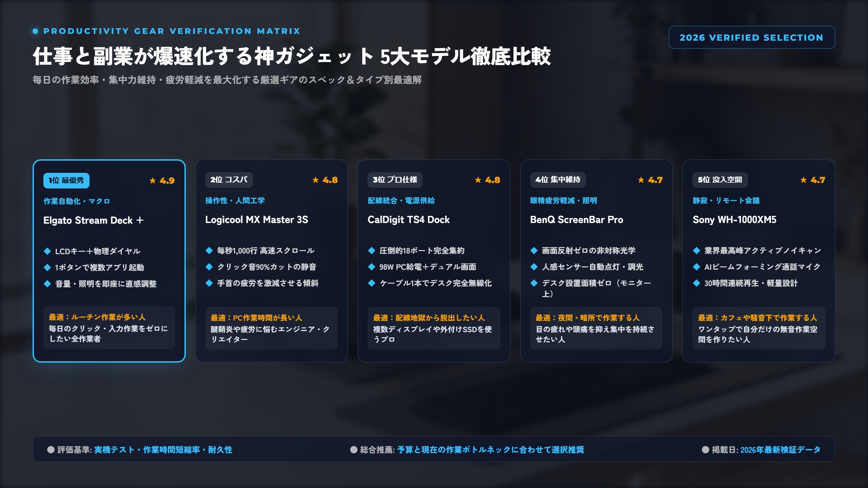Click the diamond bullet beside LCDキー＋物理ダイヤル
The image size is (868, 488).
(47, 251)
